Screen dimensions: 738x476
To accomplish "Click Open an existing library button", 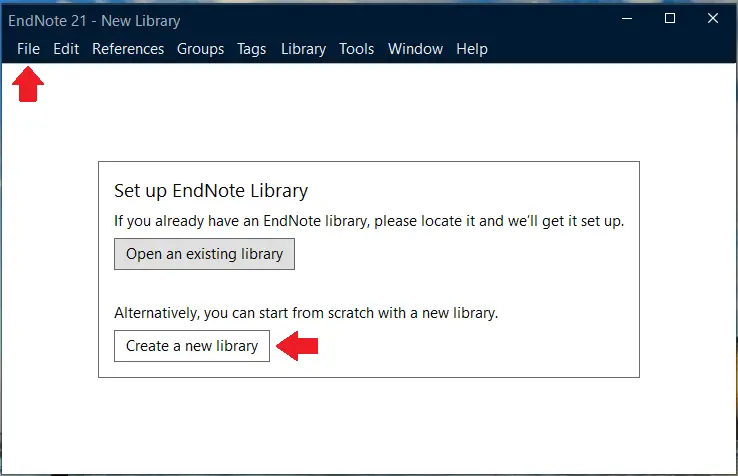I will click(x=204, y=254).
